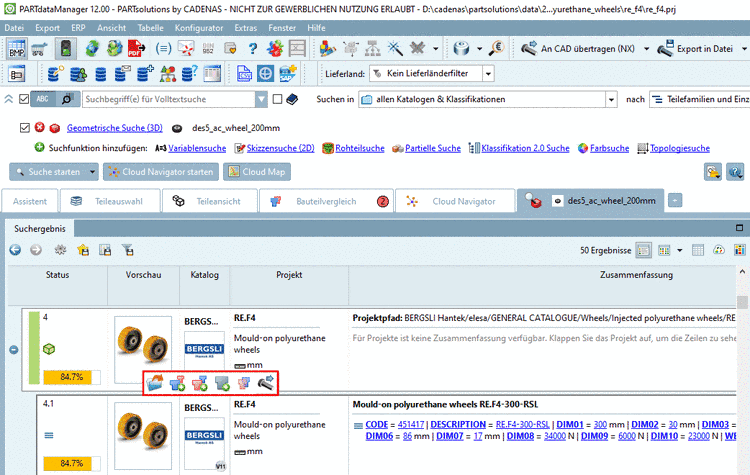This screenshot has width=750, height=475.
Task: Open the Topologiesuche link
Action: [680, 148]
